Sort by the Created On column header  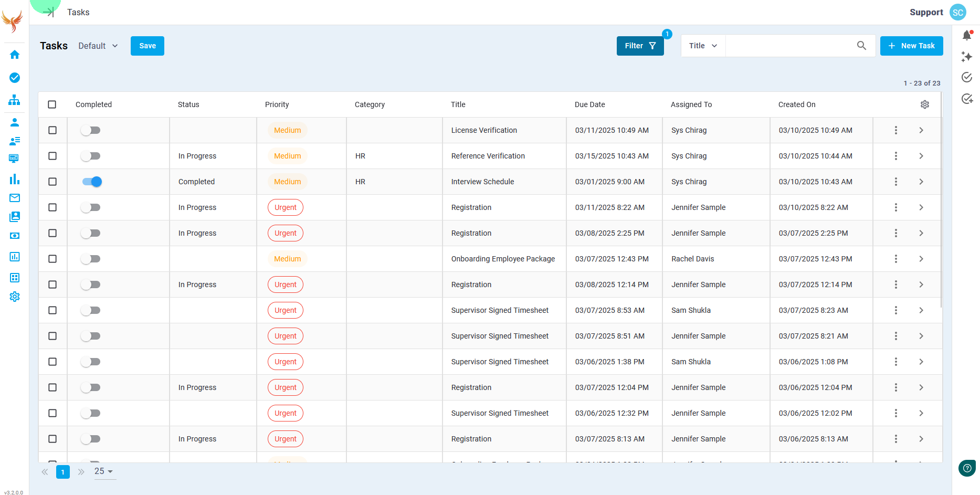pyautogui.click(x=796, y=104)
